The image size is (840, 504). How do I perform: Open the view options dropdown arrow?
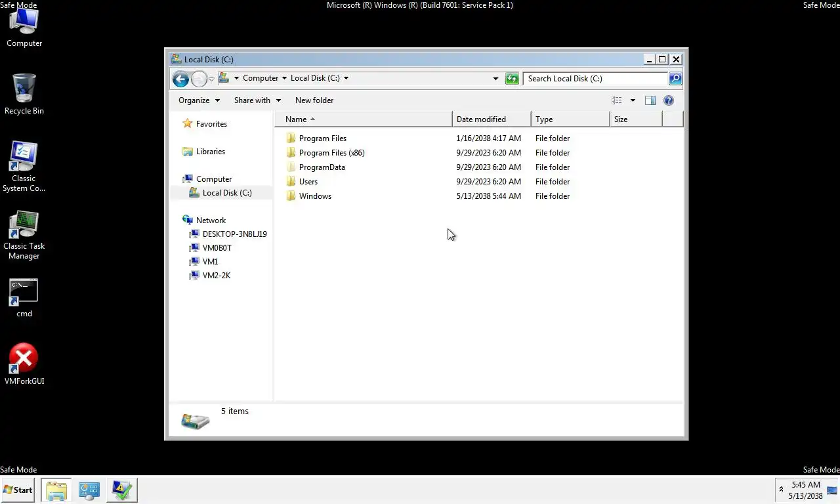point(633,100)
